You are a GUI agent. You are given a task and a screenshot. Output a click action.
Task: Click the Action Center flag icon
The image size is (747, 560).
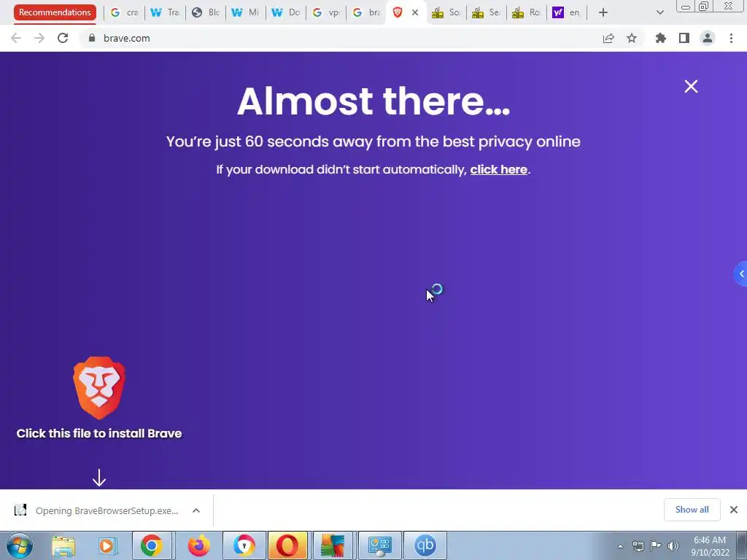coord(656,546)
